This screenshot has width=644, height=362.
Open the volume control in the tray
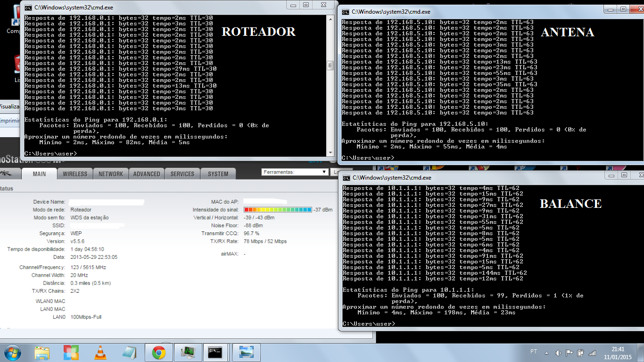point(558,353)
